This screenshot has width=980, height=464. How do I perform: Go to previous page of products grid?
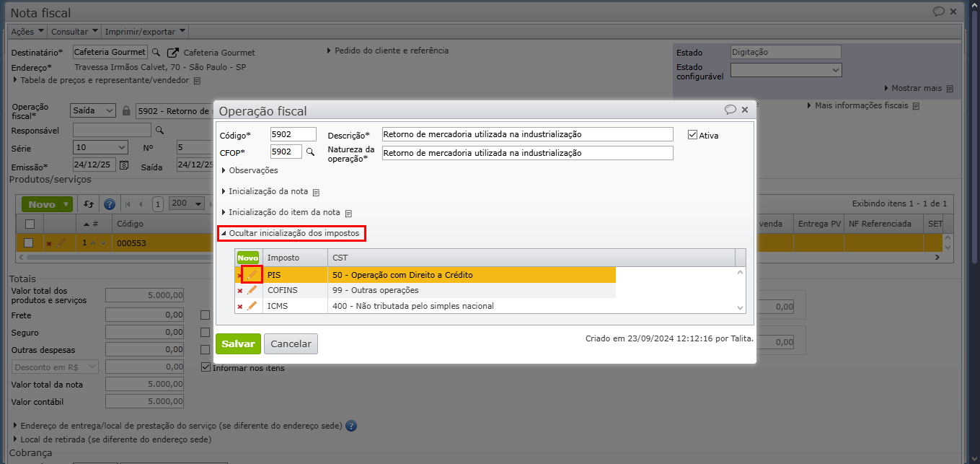tap(141, 204)
